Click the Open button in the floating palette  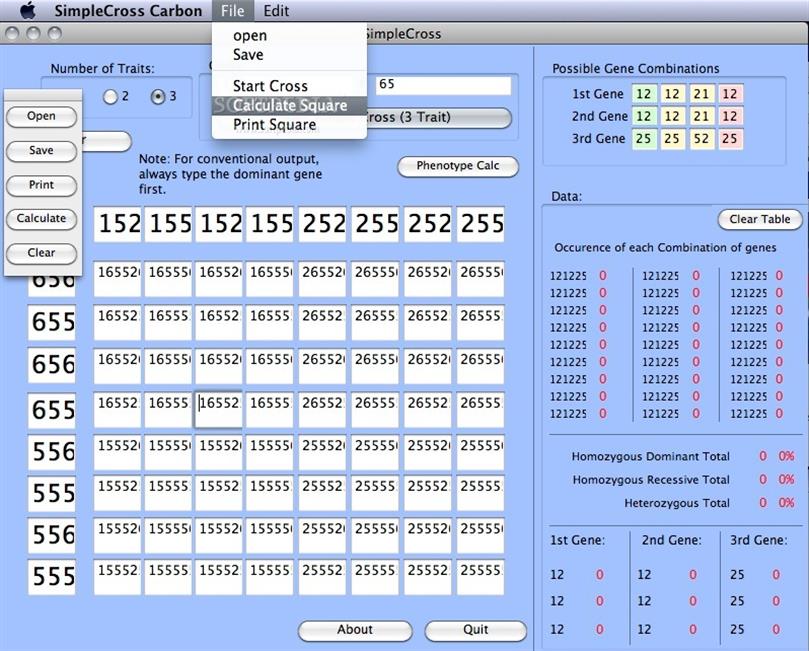point(41,116)
